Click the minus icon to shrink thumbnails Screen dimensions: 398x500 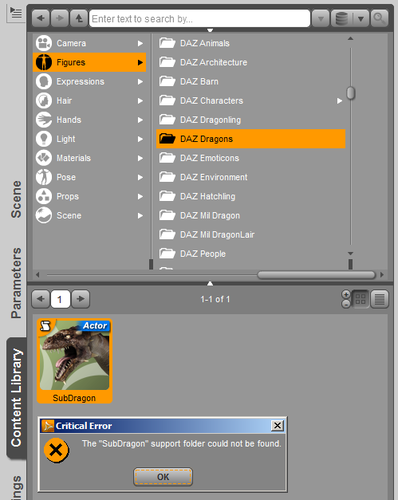click(346, 304)
